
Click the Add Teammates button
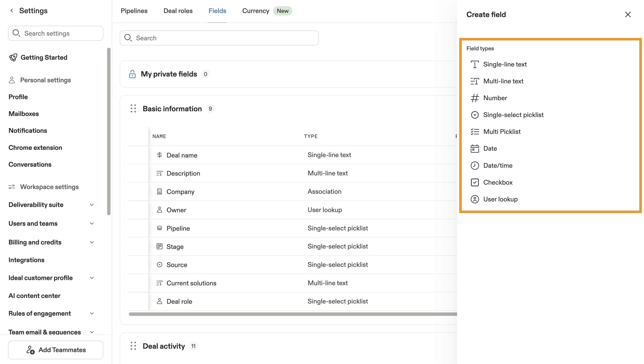click(55, 350)
